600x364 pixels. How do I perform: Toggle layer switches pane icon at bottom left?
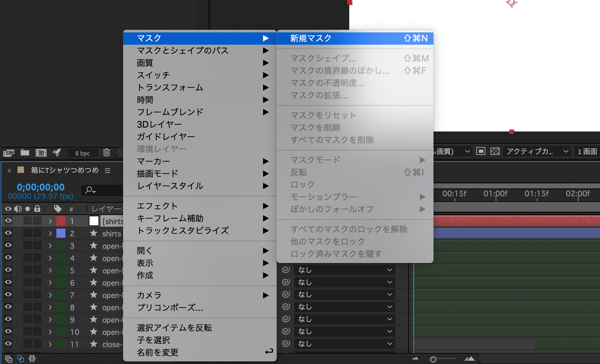(9, 359)
